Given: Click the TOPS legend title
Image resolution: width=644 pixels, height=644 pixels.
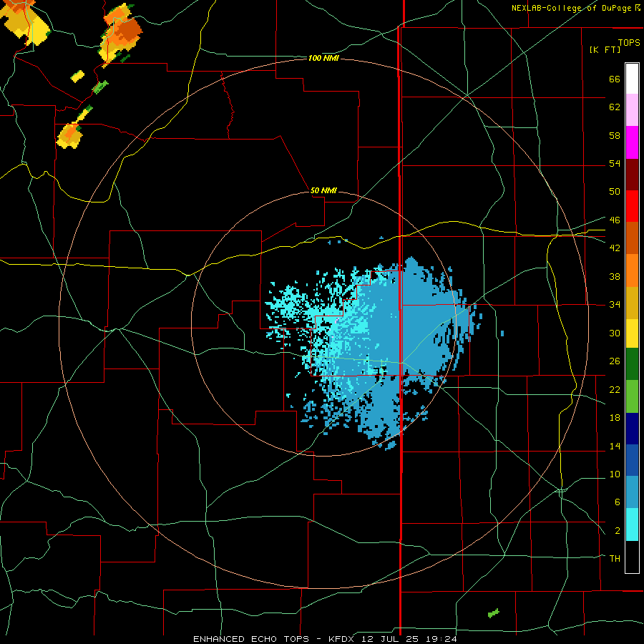Looking at the screenshot, I should pos(629,42).
